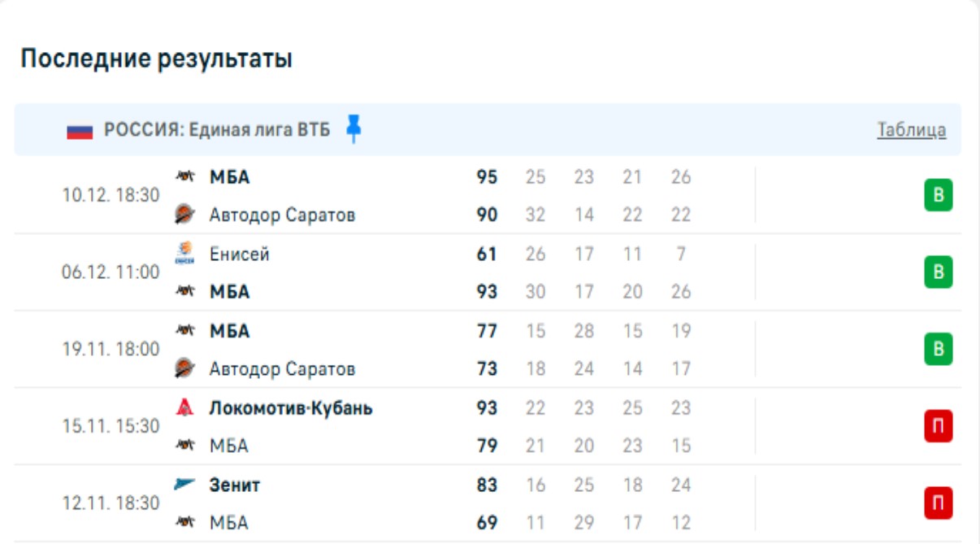Click the Russian flag icon in league header
980x544 pixels.
[x=80, y=131]
